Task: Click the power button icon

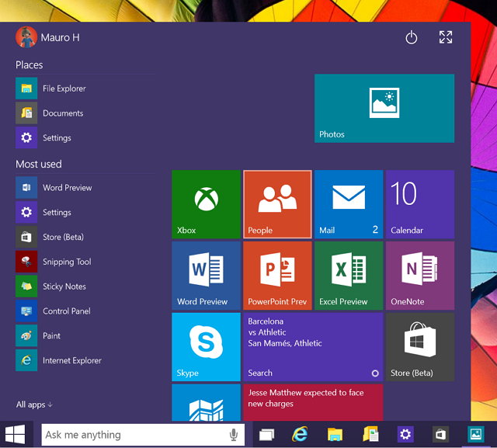Action: pos(412,37)
